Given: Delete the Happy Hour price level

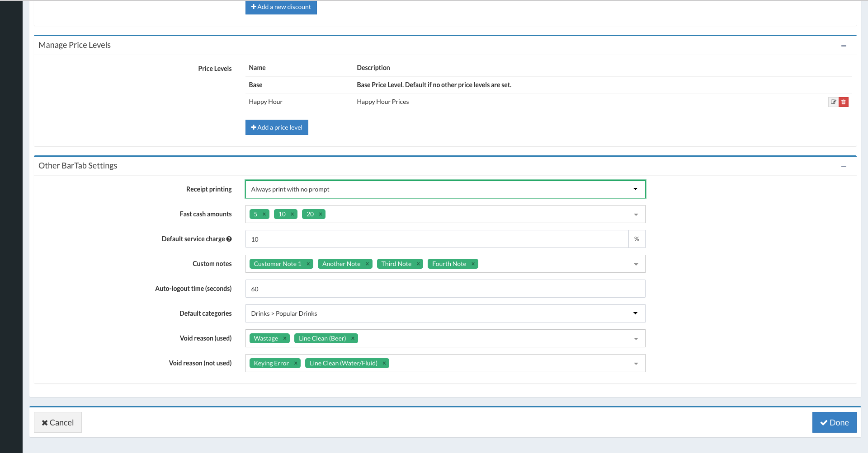Looking at the screenshot, I should point(844,102).
